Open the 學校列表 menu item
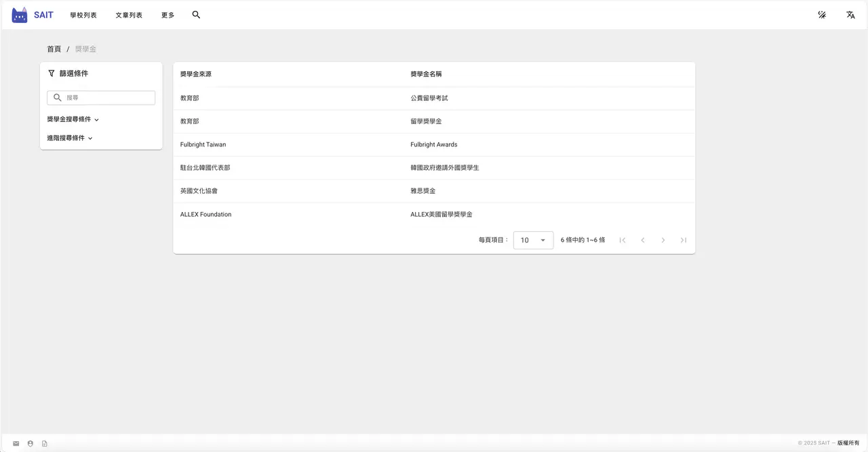The image size is (868, 452). (83, 15)
